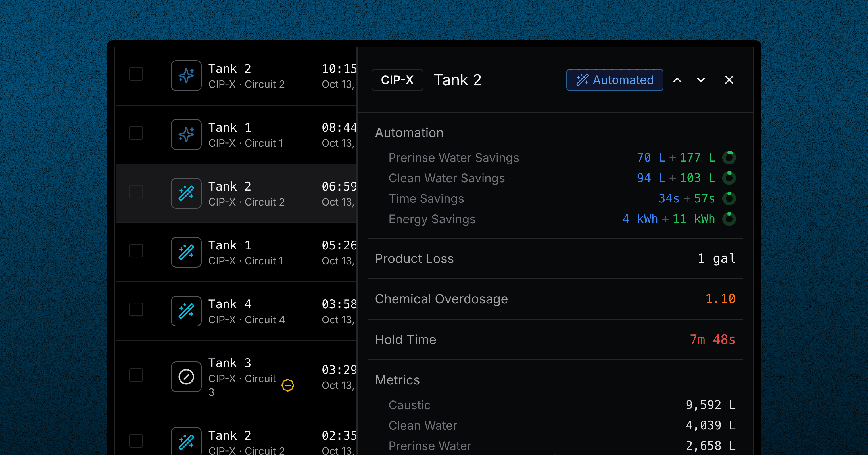868x455 pixels.
Task: Close the Tank 2 detail panel
Action: (x=729, y=79)
